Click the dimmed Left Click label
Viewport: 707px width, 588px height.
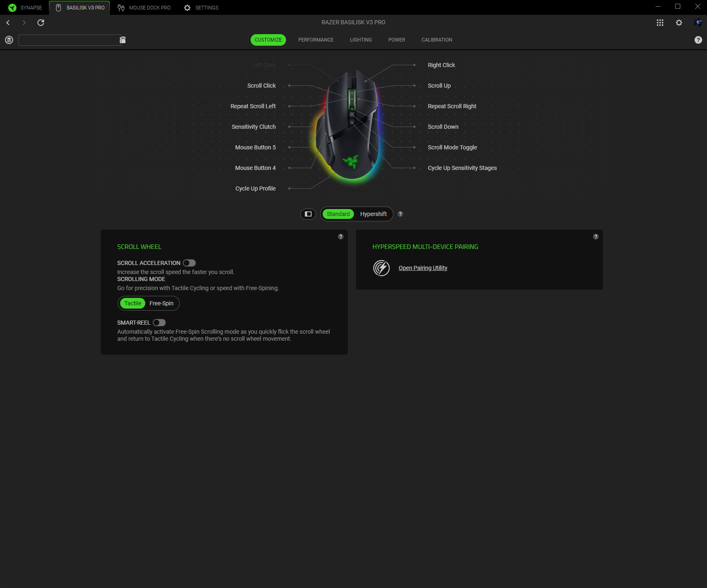coord(263,65)
